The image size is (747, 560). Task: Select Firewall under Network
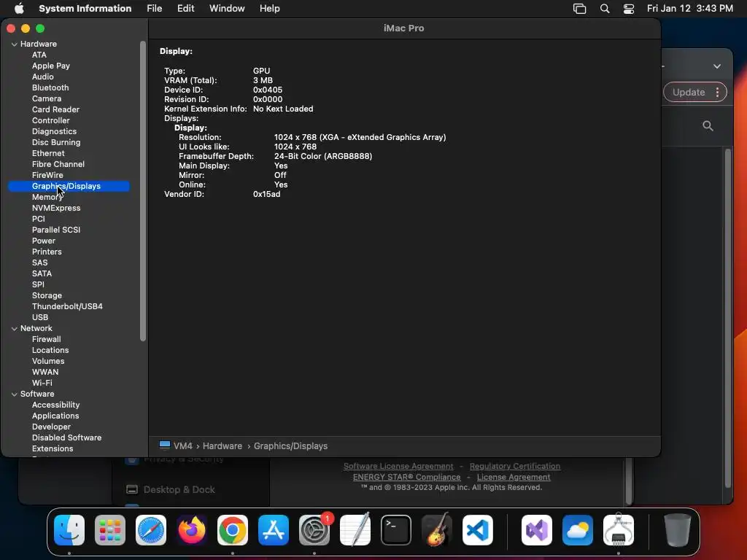point(46,339)
